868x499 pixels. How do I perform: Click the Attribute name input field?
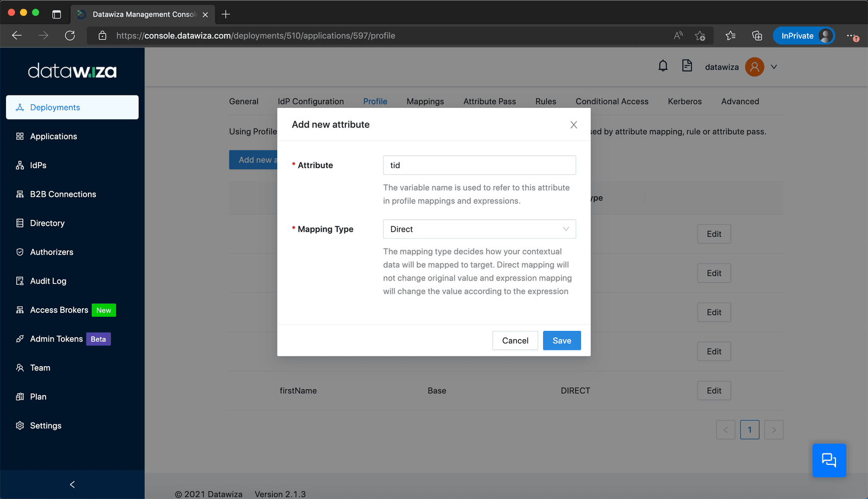tap(480, 165)
